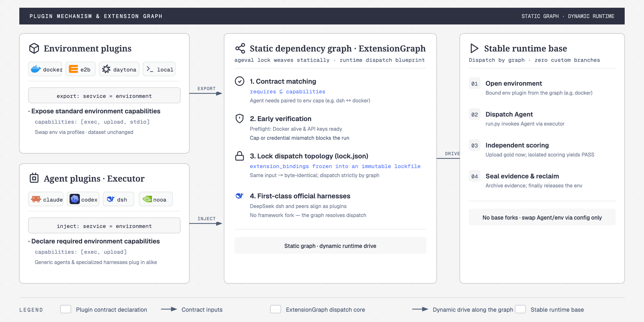The height and width of the screenshot is (322, 644).
Task: Click the Dynamic drive along the graph arrow
Action: [x=420, y=309]
